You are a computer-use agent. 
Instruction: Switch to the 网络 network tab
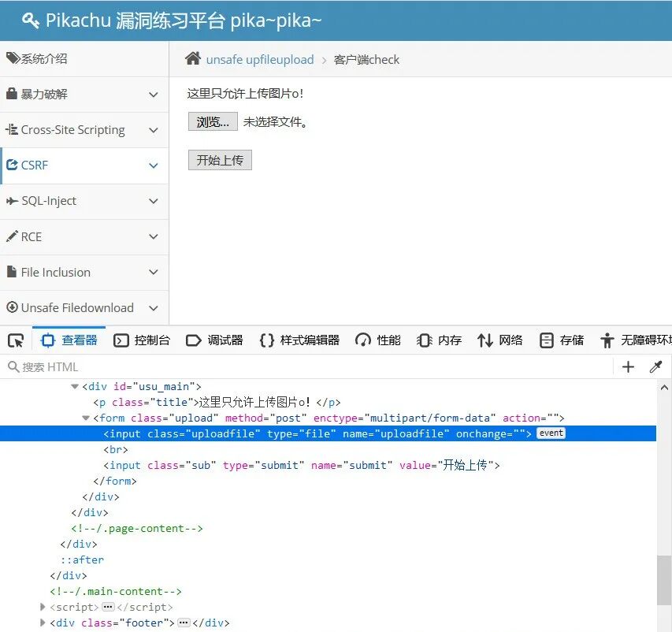[500, 340]
